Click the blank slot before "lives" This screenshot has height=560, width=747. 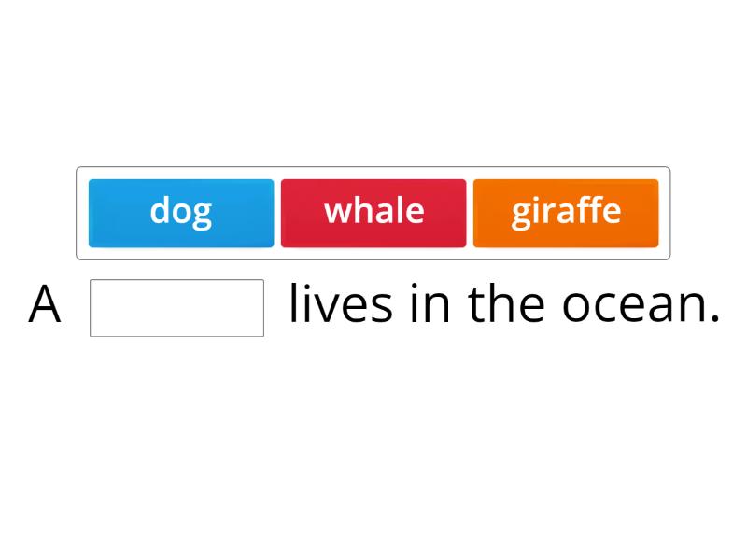click(176, 308)
